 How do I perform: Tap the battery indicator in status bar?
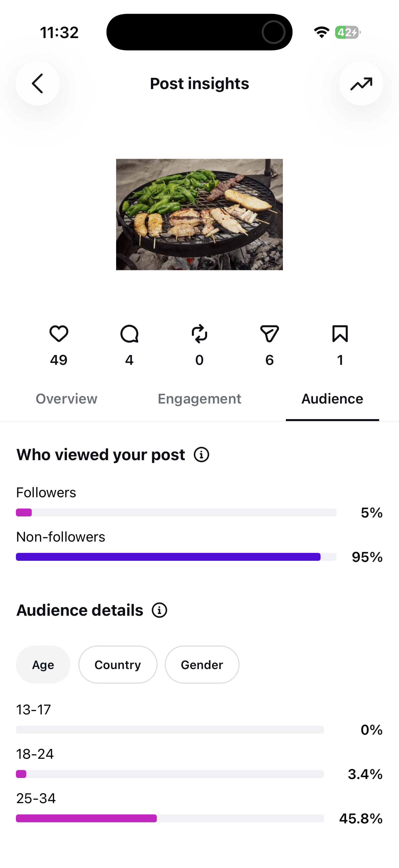pos(347,32)
